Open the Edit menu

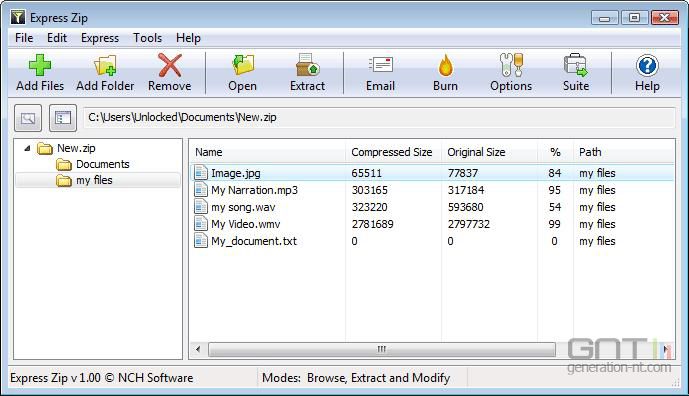[57, 38]
